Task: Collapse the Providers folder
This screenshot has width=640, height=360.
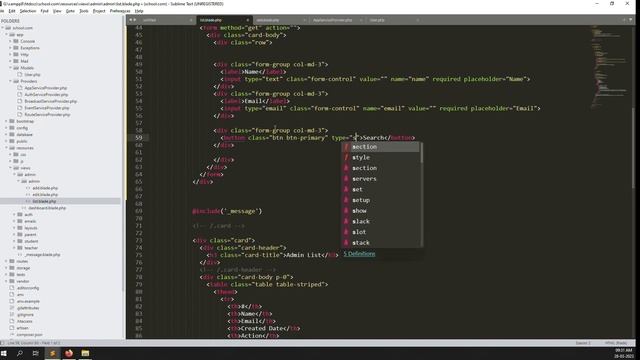Action: click(10, 81)
